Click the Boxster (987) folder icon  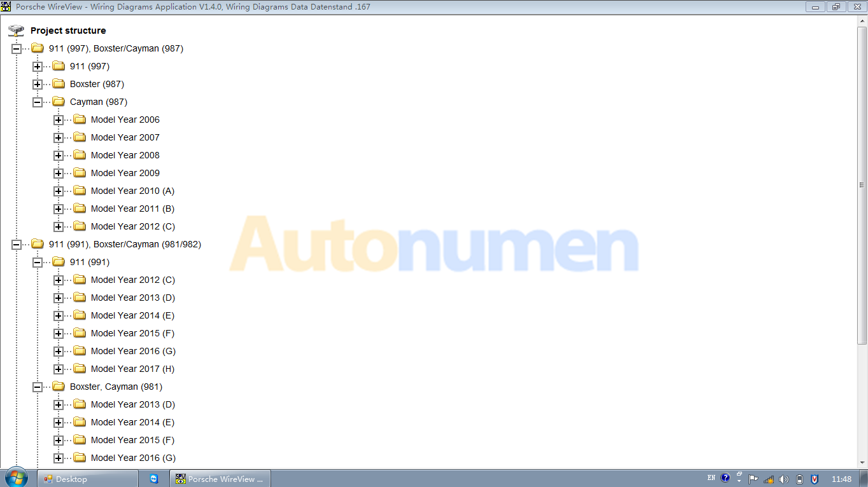pos(59,83)
